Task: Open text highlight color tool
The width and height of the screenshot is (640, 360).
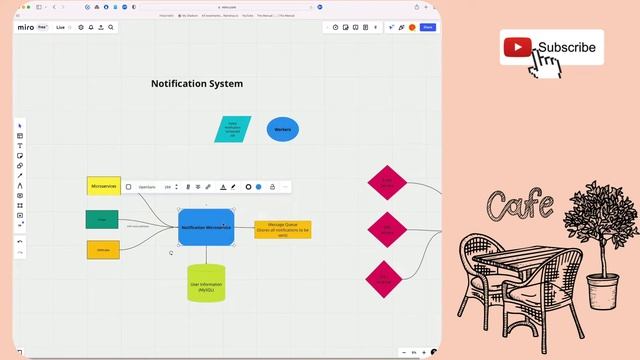Action: click(x=233, y=187)
